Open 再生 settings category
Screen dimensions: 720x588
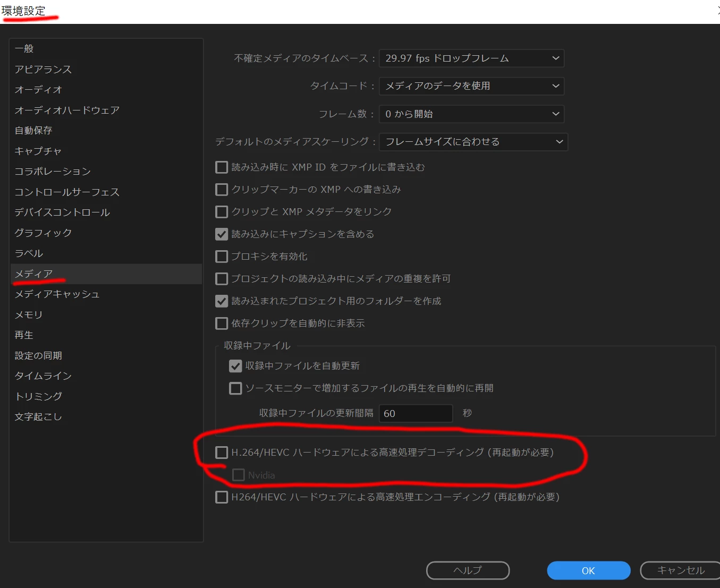pyautogui.click(x=106, y=335)
